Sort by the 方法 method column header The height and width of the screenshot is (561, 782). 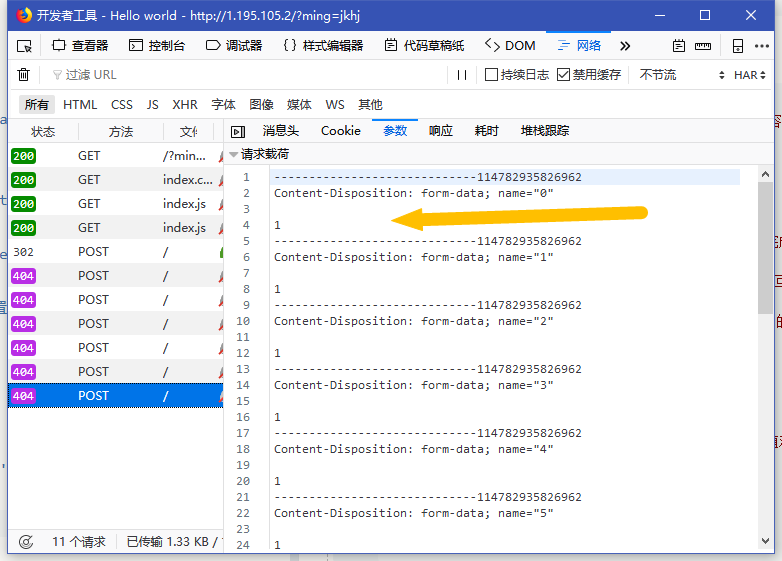(x=121, y=132)
